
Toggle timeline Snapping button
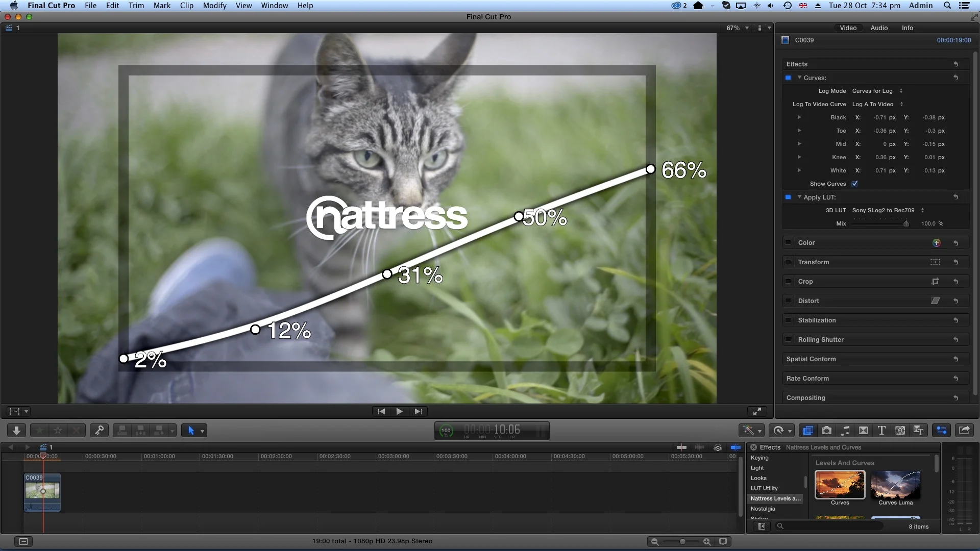click(736, 447)
